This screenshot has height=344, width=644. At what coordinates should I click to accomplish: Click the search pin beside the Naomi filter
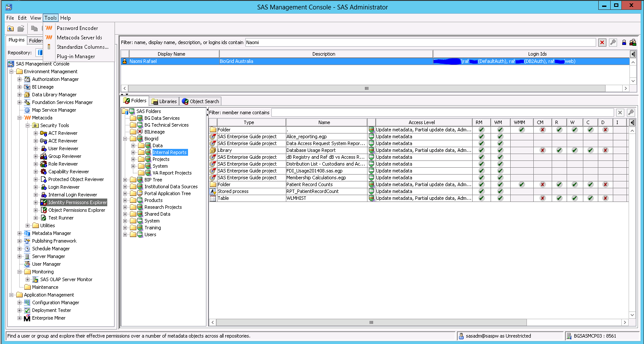tap(613, 42)
